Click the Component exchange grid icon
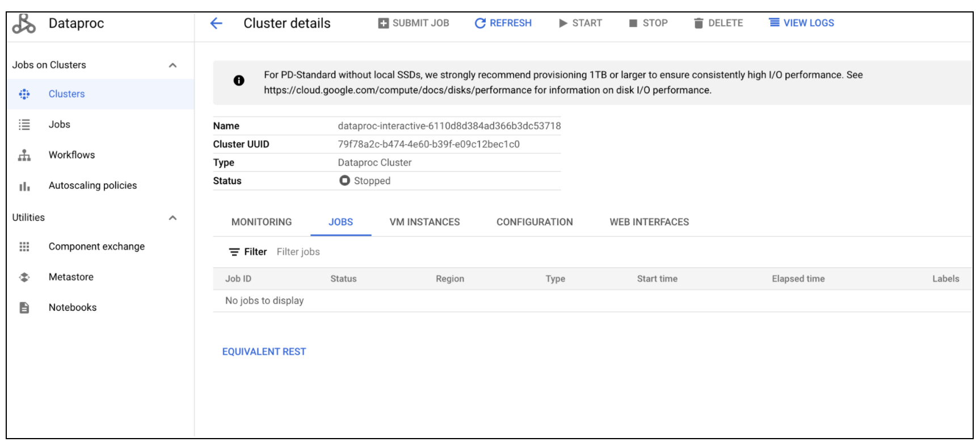 24,247
